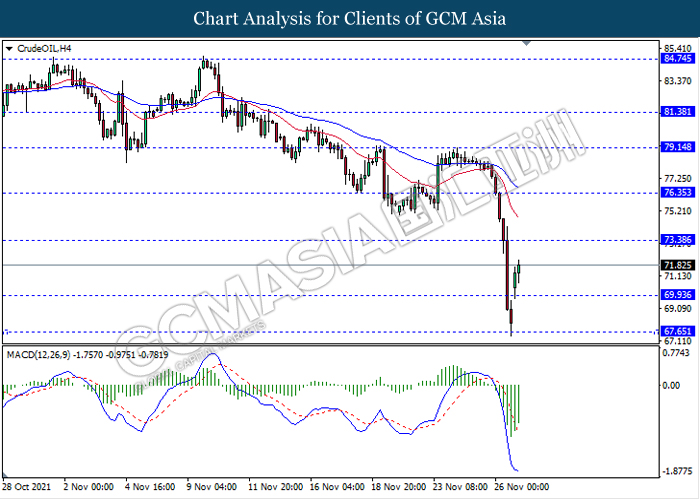Click the 71.130 price axis value
The image size is (700, 500).
click(x=678, y=276)
